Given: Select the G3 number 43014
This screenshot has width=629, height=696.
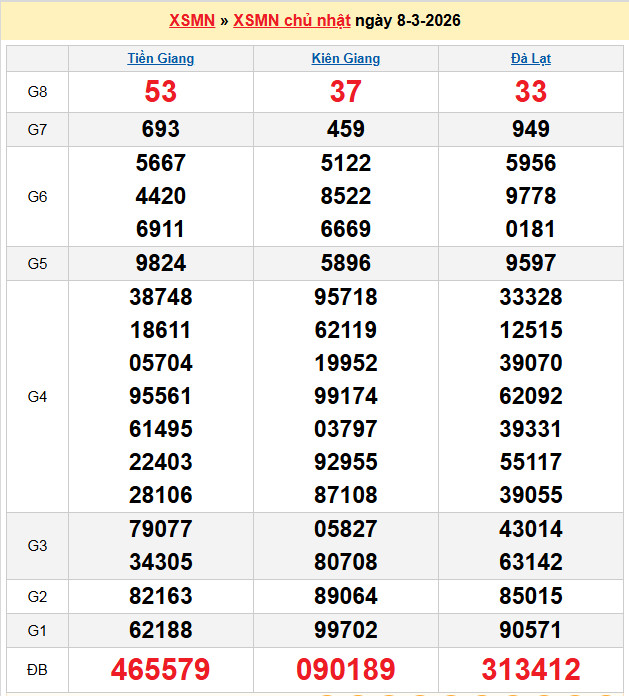Looking at the screenshot, I should (x=531, y=529).
